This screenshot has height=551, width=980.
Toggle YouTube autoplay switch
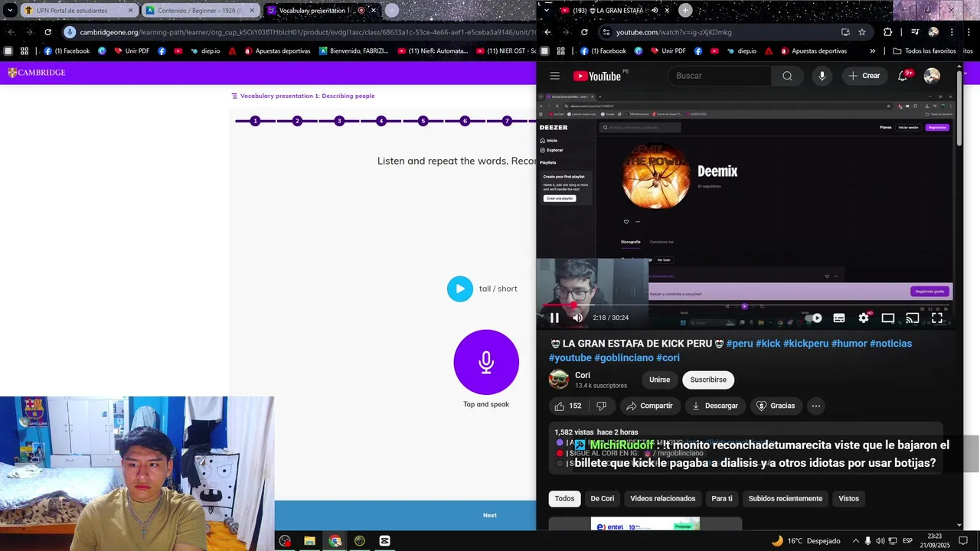coord(813,318)
